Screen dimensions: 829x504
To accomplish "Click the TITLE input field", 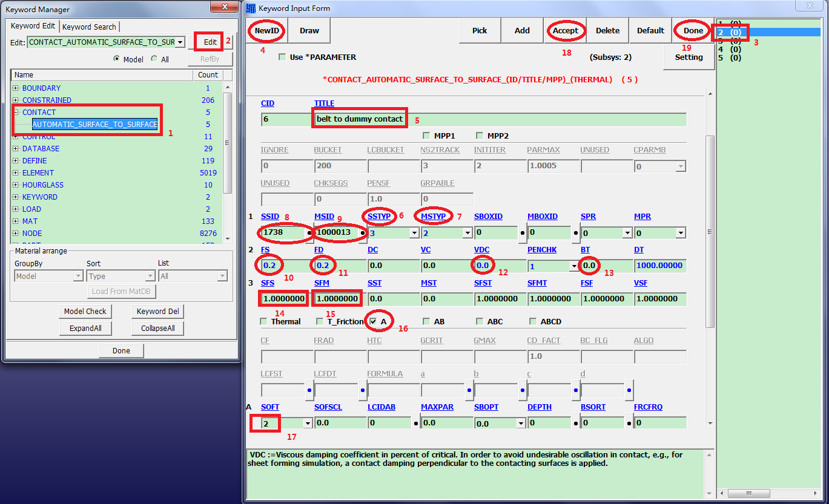I will [x=500, y=119].
